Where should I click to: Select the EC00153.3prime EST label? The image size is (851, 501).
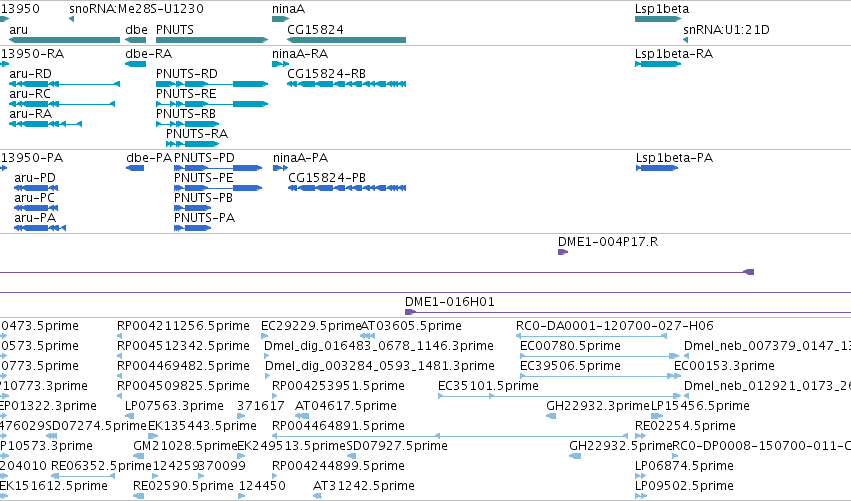[724, 366]
